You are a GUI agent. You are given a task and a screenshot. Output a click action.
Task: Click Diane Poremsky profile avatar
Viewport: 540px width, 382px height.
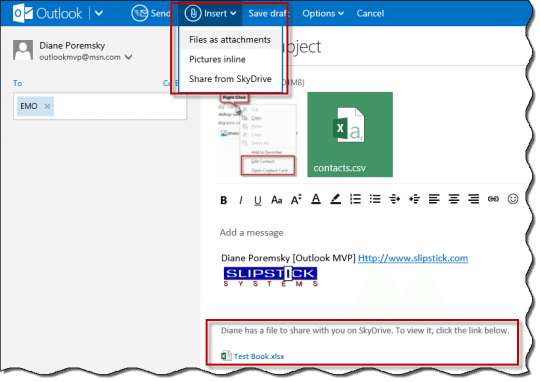23,50
